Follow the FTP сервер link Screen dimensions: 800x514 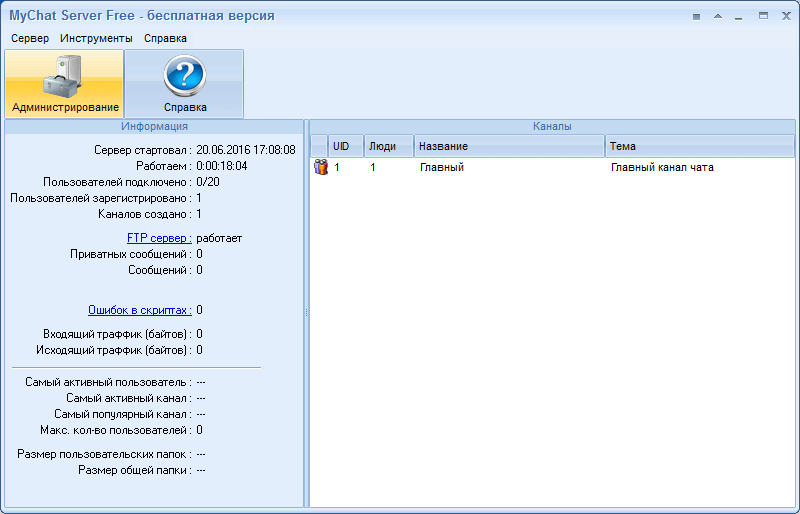159,238
